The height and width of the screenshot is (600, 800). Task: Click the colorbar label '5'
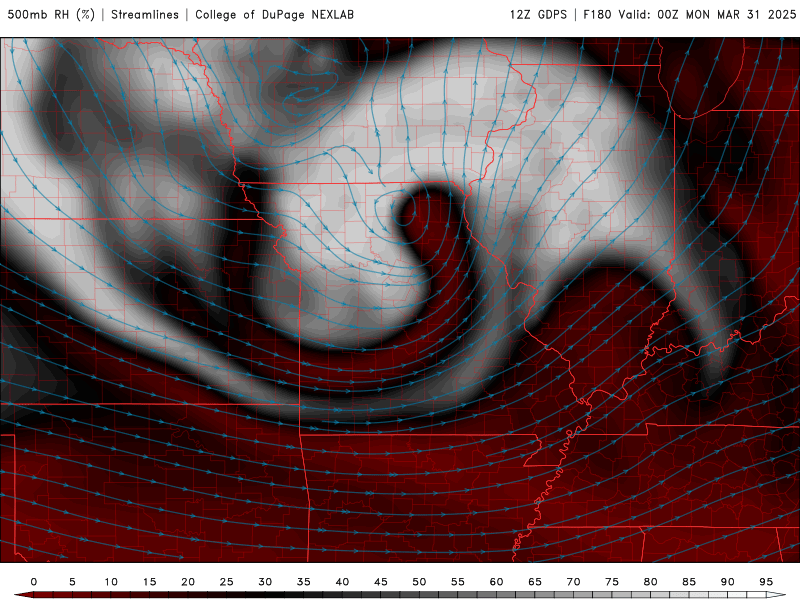tap(72, 582)
